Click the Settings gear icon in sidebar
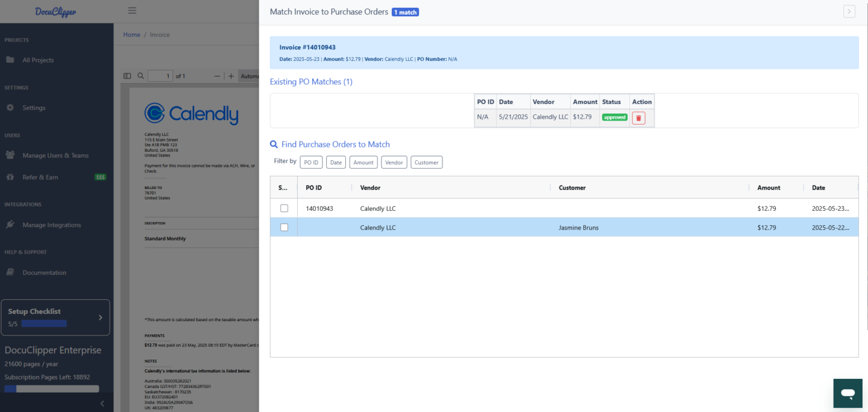 coord(10,107)
